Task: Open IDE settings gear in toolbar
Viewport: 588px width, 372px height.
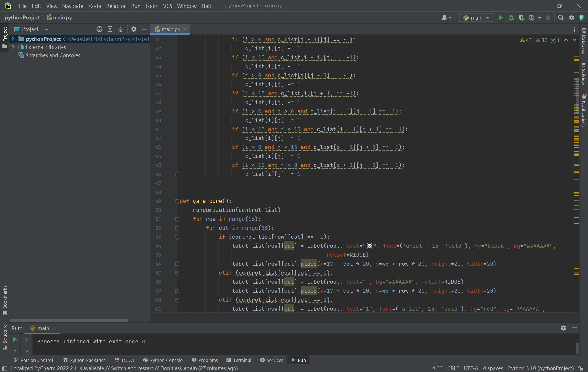Action: click(571, 18)
